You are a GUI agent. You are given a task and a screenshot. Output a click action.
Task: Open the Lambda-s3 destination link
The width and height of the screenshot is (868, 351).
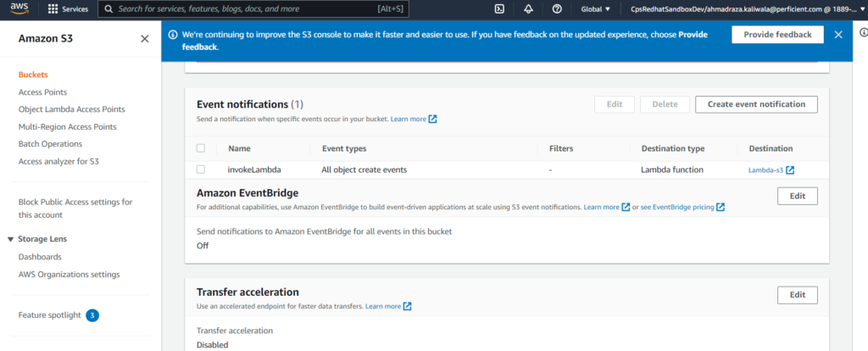tap(765, 170)
